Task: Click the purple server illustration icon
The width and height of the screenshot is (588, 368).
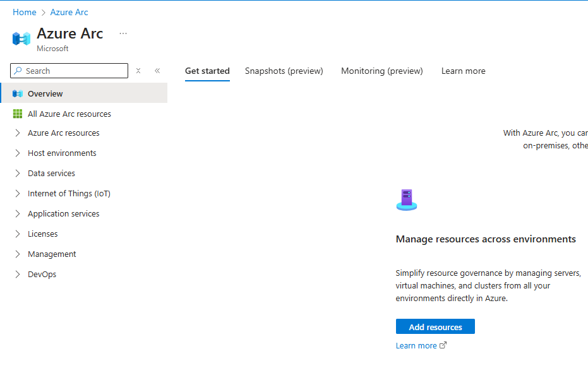Action: pos(407,199)
